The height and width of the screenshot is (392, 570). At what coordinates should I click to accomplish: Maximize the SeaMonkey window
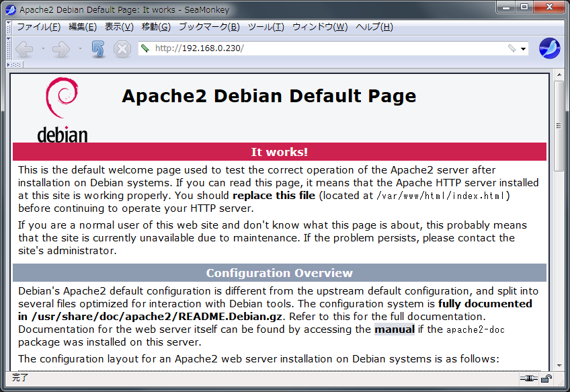[524, 7]
